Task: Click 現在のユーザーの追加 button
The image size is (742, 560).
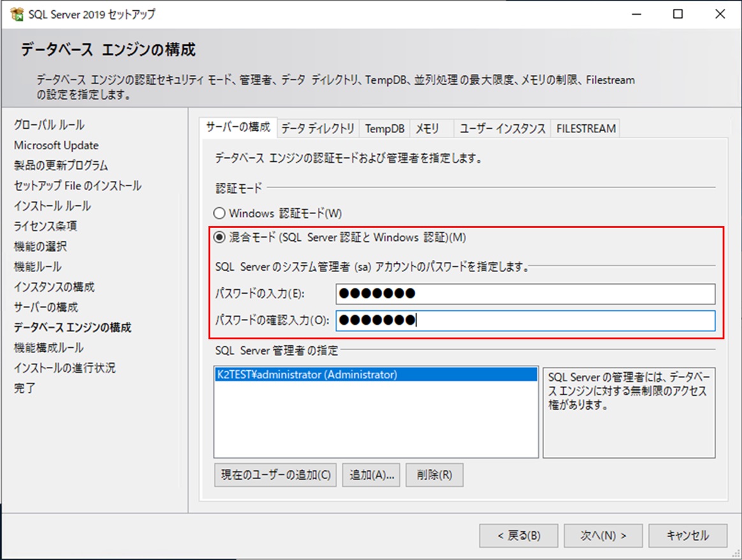Action: pos(275,475)
